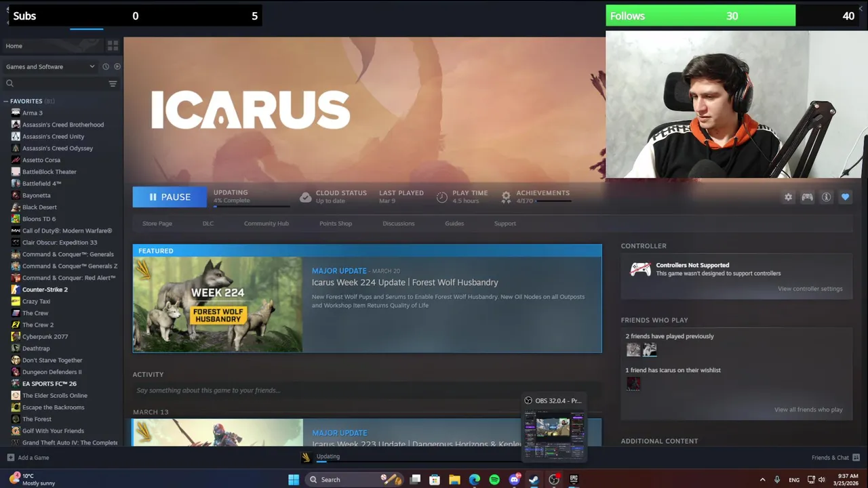This screenshot has height=488, width=868.
Task: Go to library Home
Action: point(14,45)
